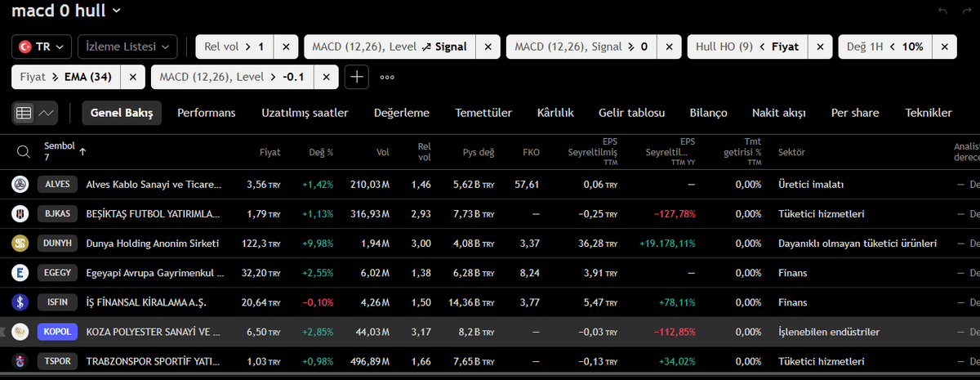
Task: Click the ISFIN ticker badge
Action: point(58,302)
